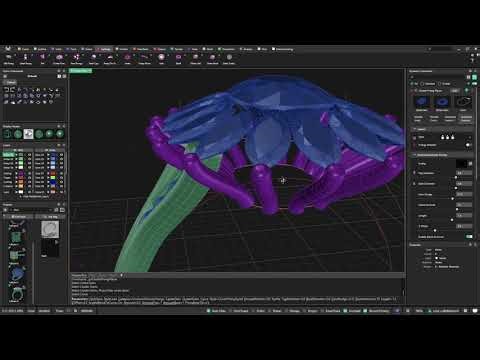This screenshot has height=360, width=480.
Task: Select the ring item at the bottom of the lower-left list
Action: pos(16,294)
